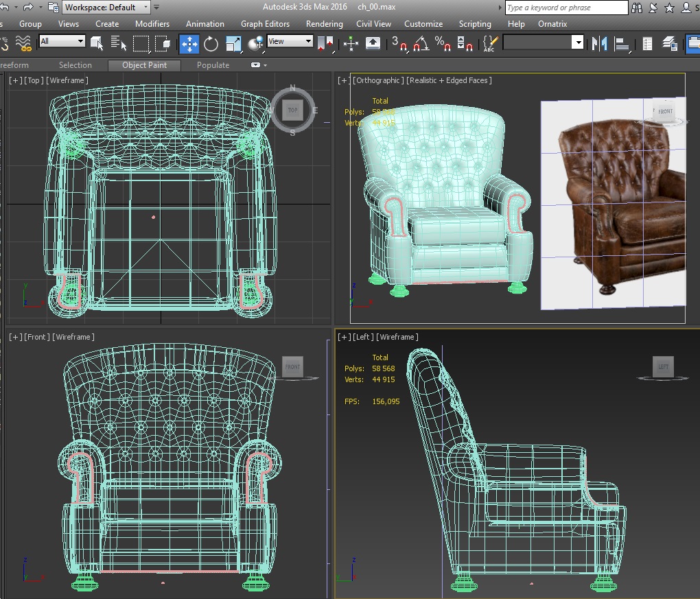Choose the Select and Uniform Scale tool

click(x=232, y=44)
